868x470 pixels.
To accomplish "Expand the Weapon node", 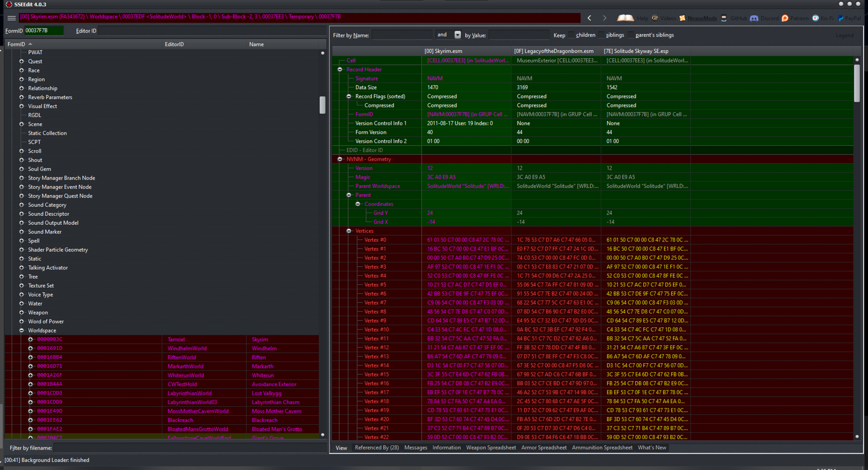I will point(21,312).
